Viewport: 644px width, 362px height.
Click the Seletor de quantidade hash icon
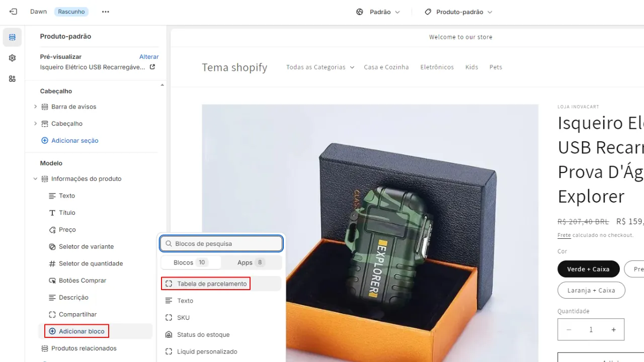[52, 263]
